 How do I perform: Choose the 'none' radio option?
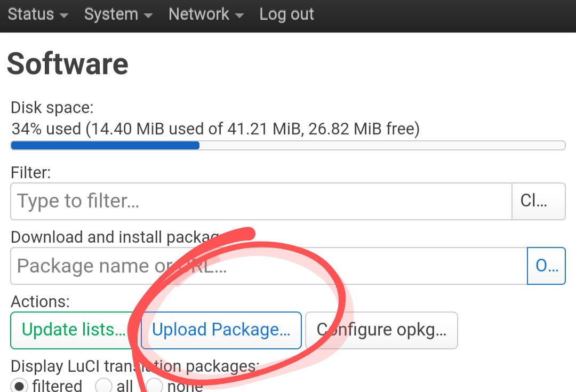point(154,386)
